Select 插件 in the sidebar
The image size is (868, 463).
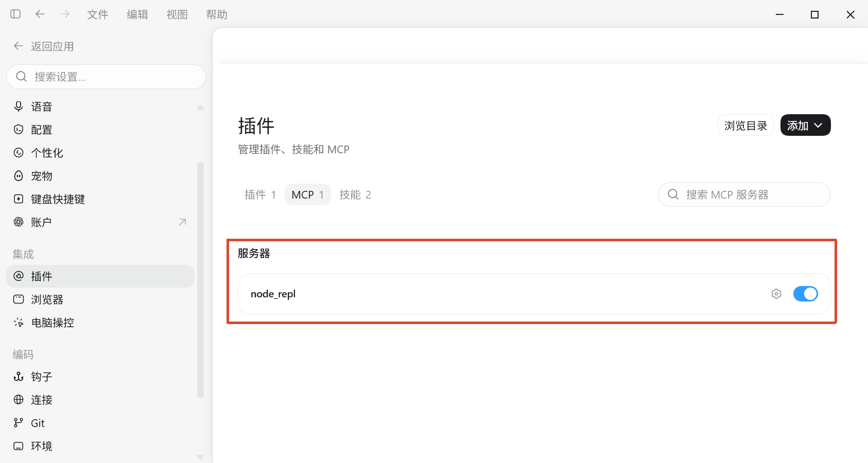(x=100, y=276)
